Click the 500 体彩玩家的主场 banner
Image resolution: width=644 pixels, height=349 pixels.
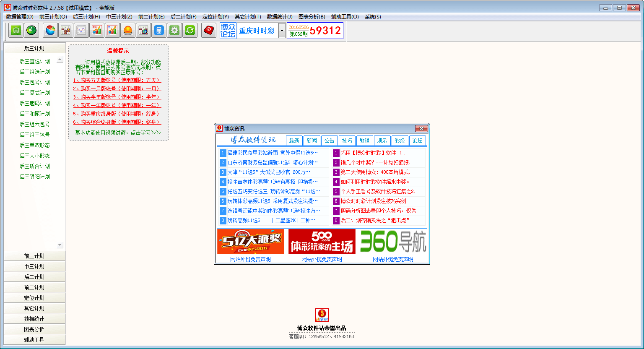322,242
